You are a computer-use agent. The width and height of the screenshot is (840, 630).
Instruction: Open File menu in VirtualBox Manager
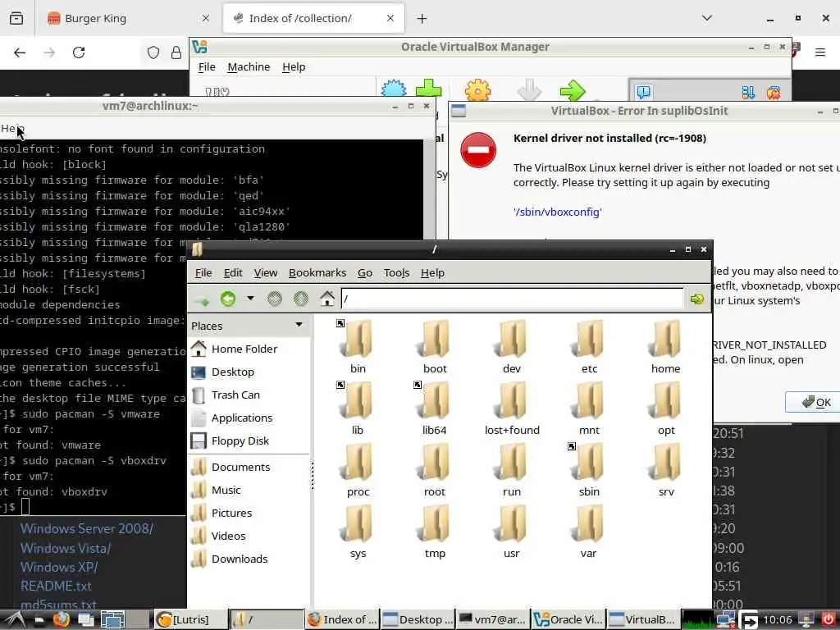coord(207,67)
